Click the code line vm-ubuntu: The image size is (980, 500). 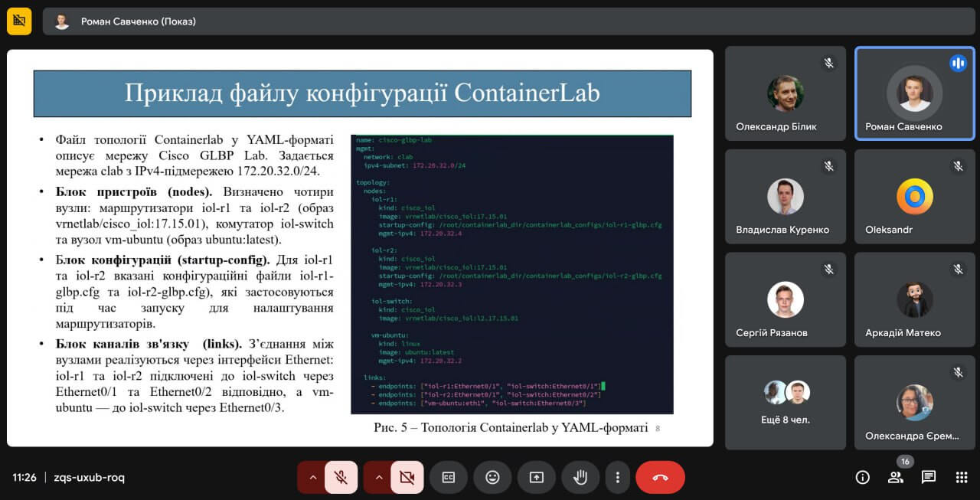click(x=390, y=335)
